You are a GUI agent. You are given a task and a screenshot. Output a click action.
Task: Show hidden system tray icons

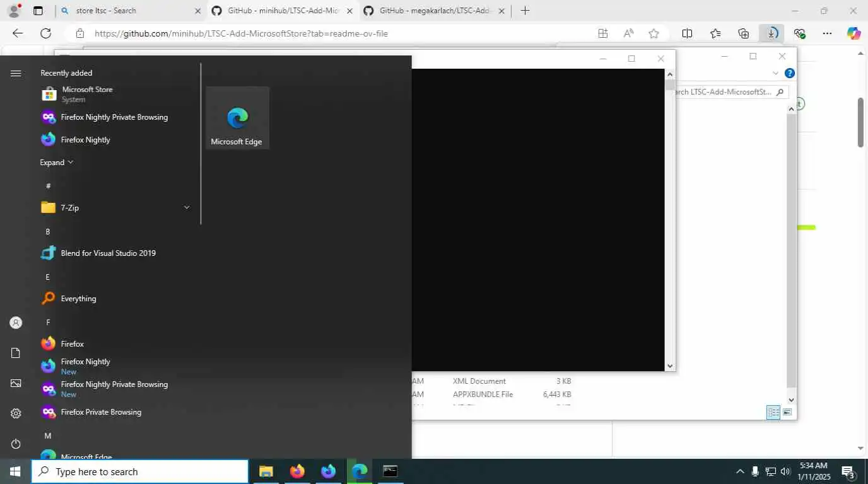click(740, 471)
